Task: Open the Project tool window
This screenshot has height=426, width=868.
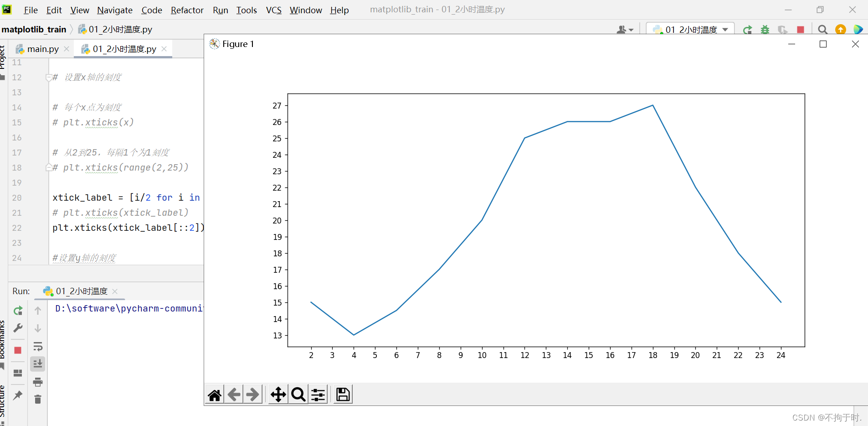Action: (3, 57)
